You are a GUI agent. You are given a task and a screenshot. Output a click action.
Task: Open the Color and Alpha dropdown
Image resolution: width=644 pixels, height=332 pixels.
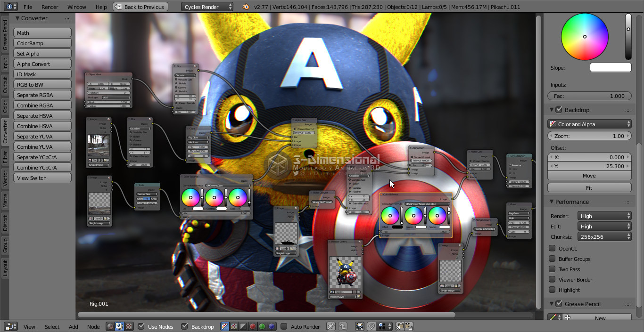point(589,124)
